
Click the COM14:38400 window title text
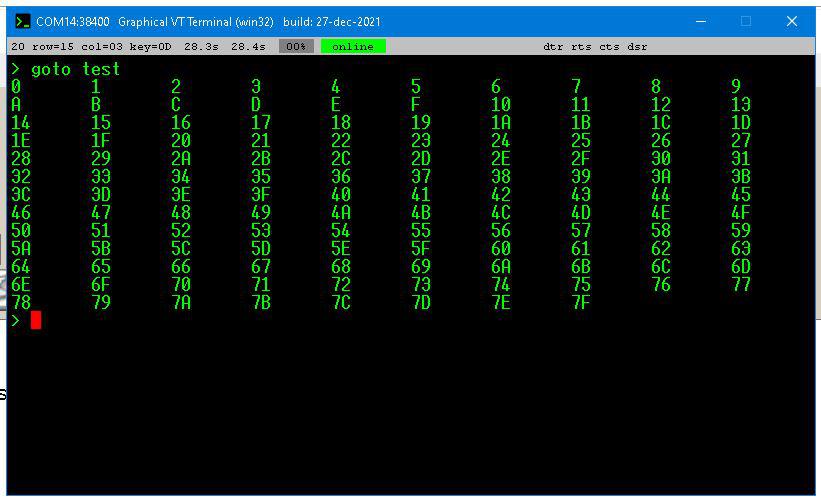point(72,21)
